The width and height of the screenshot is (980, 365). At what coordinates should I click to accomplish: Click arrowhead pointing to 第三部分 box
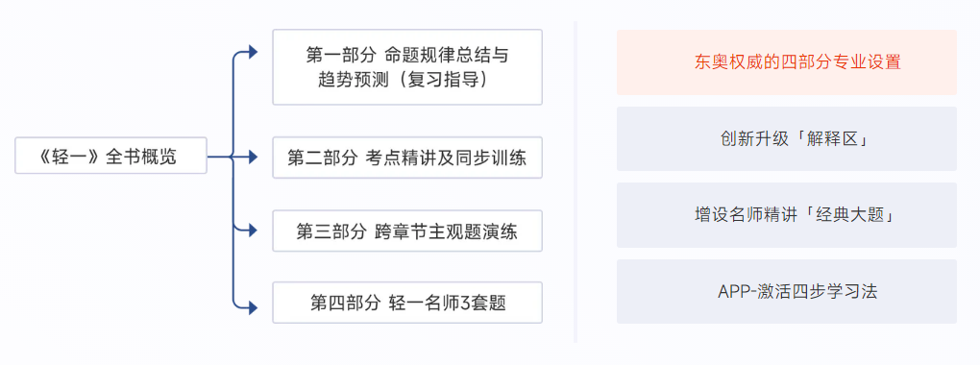pyautogui.click(x=253, y=231)
